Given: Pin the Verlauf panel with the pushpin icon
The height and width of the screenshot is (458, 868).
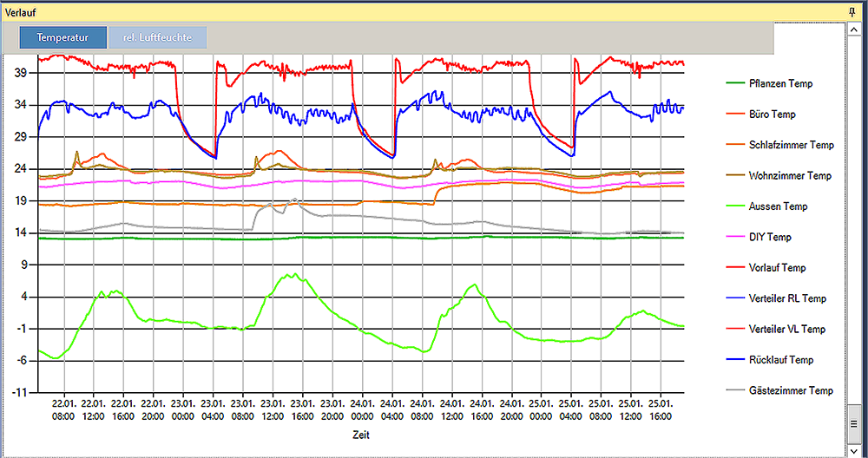Looking at the screenshot, I should (x=852, y=10).
